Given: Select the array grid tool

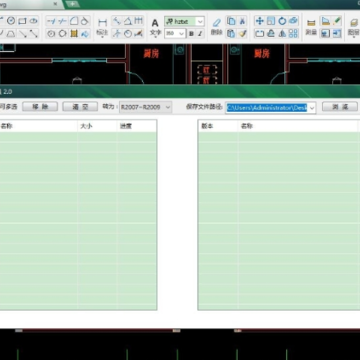Looking at the screenshot, I should pyautogui.click(x=293, y=34).
